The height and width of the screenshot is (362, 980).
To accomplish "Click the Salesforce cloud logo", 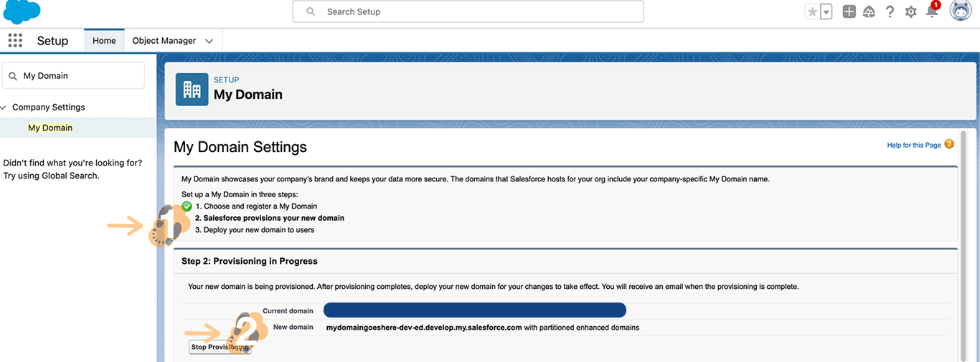I will [x=22, y=12].
